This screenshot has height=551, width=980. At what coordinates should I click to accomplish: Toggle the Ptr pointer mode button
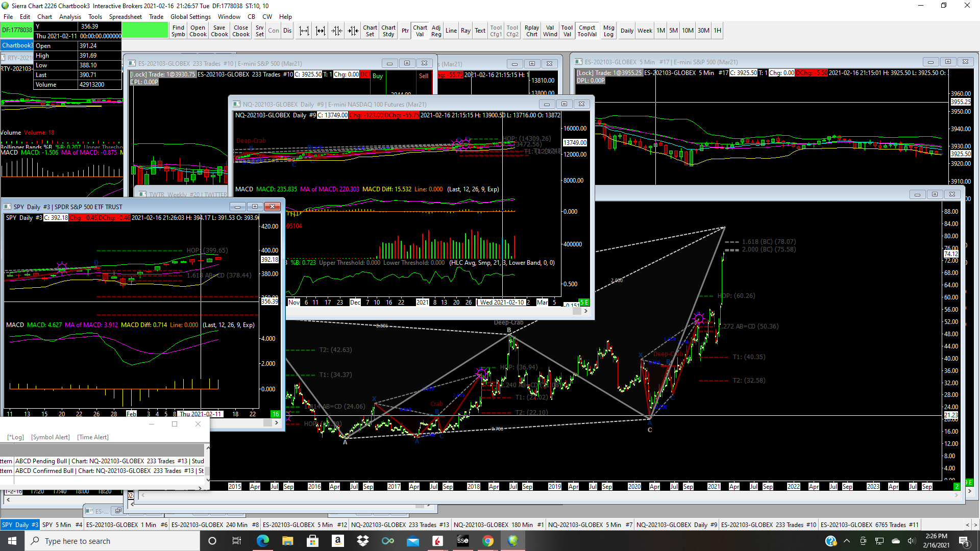(x=405, y=31)
